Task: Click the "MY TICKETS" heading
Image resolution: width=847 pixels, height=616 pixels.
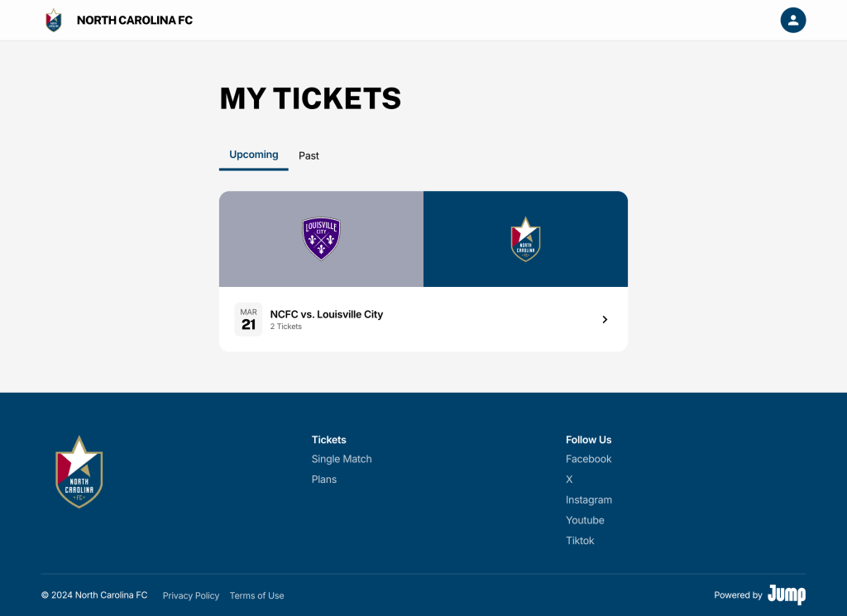Action: [310, 98]
